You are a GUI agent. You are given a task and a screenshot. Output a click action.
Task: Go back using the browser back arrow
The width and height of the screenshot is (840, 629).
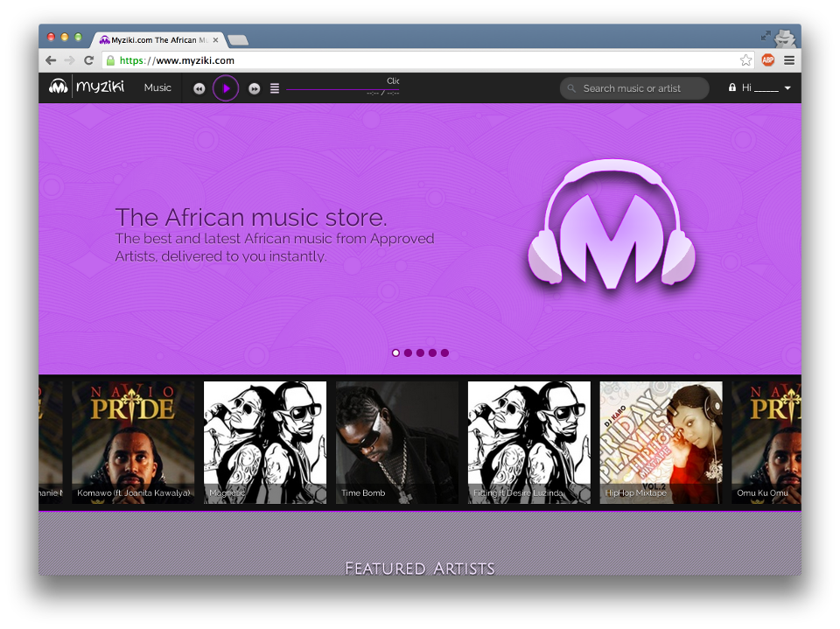[x=51, y=60]
